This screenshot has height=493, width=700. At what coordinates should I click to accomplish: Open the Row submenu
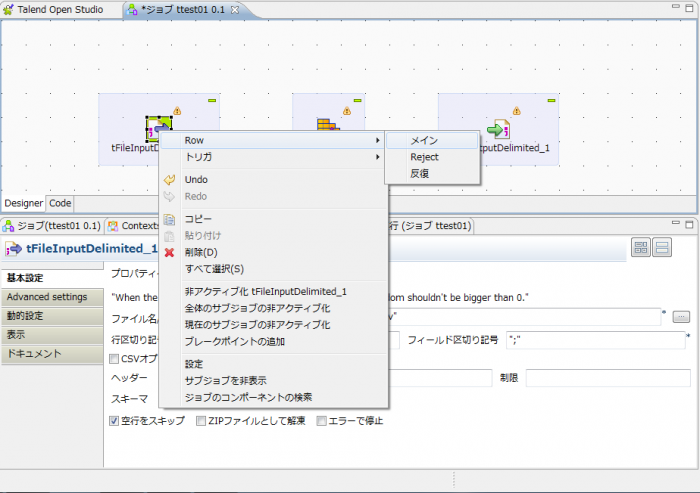pyautogui.click(x=273, y=140)
